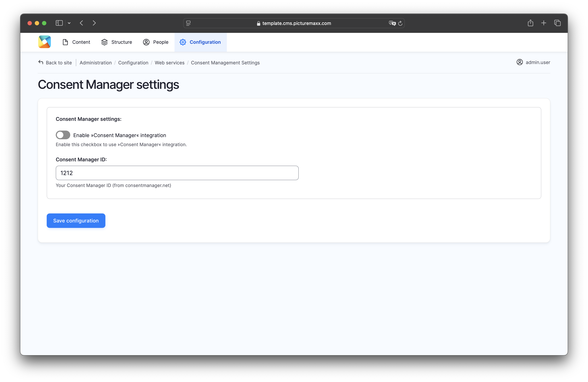Viewport: 588px width, 382px height.
Task: Click the admin.user account link
Action: (533, 62)
